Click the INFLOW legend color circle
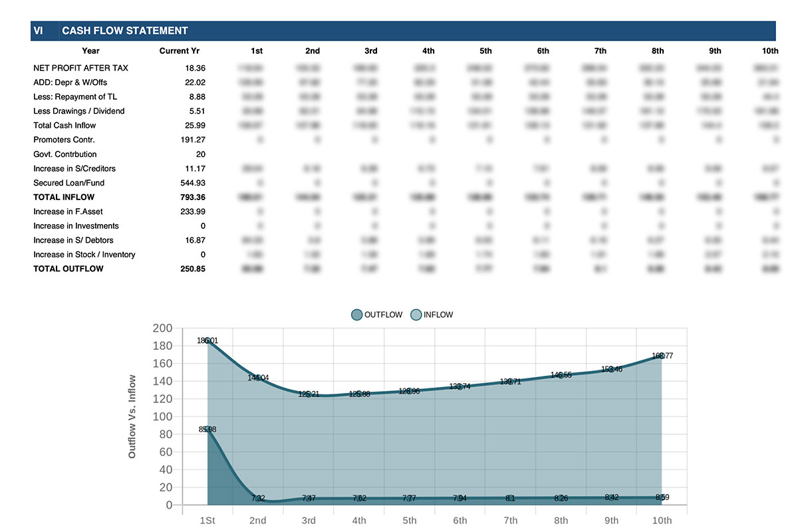This screenshot has width=798, height=532. click(x=416, y=315)
